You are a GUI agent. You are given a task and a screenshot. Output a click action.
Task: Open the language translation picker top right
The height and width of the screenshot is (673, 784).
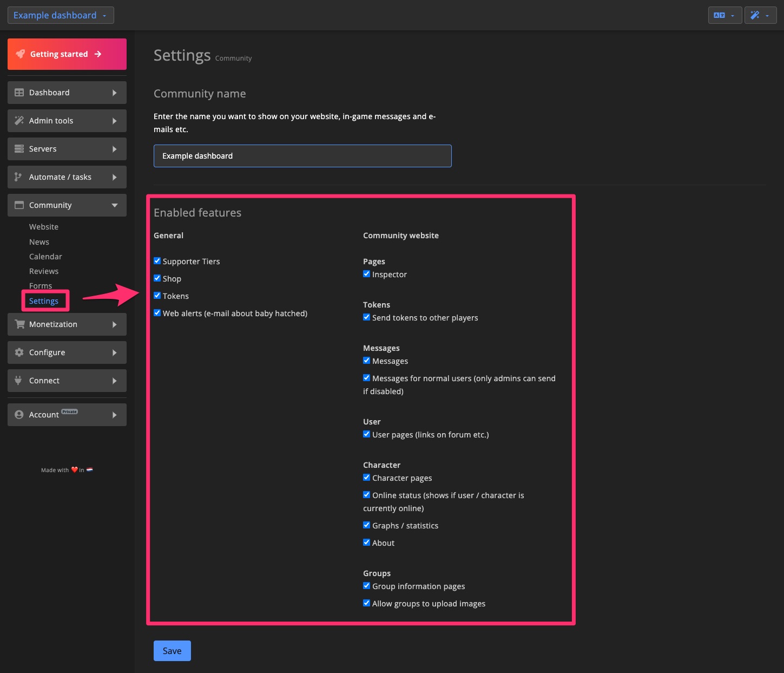(724, 15)
